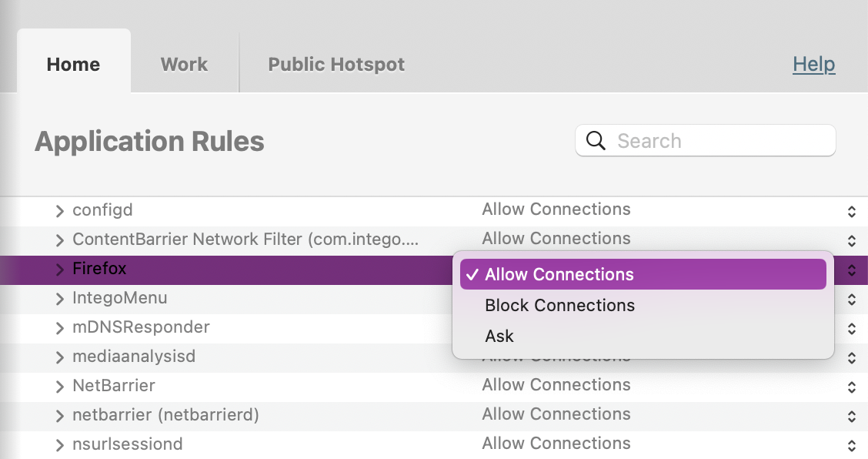Open the IntegoMenu rule dropdown arrows
The image size is (868, 459).
pos(851,300)
